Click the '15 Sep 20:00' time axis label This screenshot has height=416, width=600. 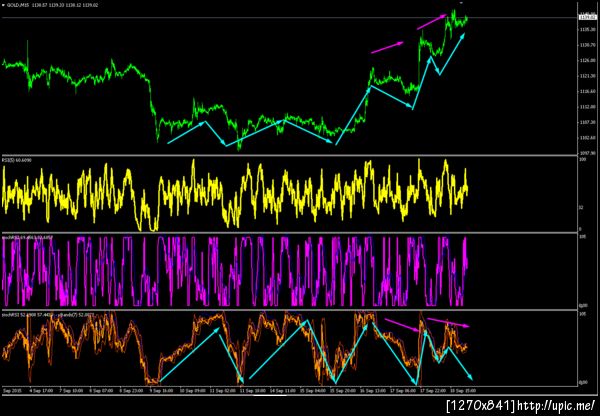pyautogui.click(x=344, y=391)
